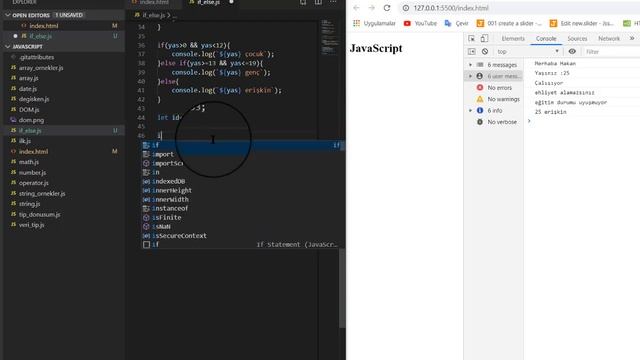Open index.html in Open Editors list

(44, 26)
